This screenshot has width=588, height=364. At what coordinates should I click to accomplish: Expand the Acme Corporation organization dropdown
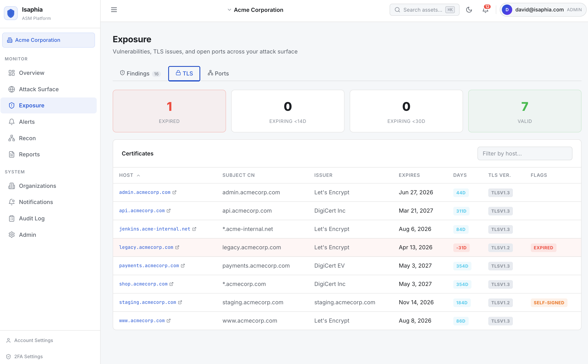[x=255, y=10]
